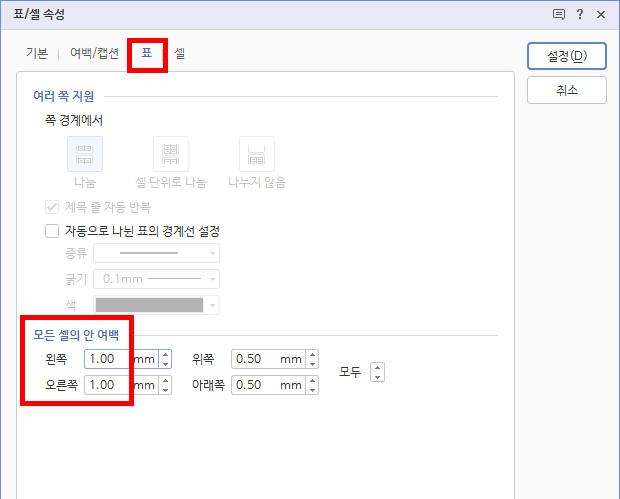620x499 pixels.
Task: Decrease 위쪽 margin with down arrow
Action: tap(312, 364)
